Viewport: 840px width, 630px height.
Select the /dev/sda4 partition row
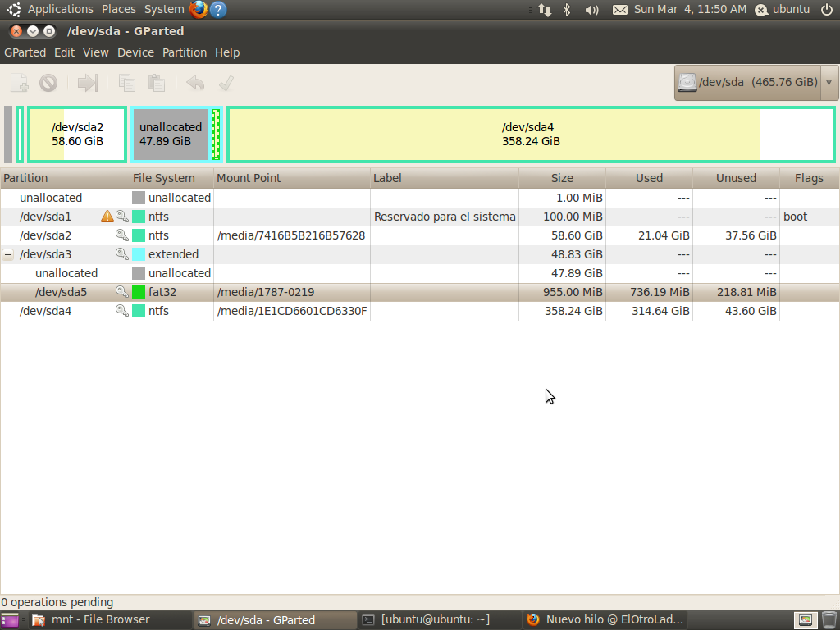[x=419, y=311]
